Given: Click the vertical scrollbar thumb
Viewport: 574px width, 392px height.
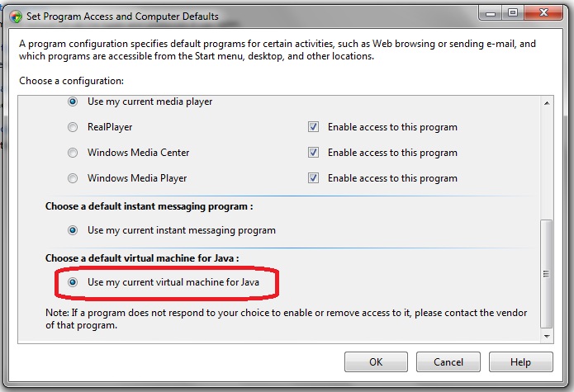Looking at the screenshot, I should [x=546, y=274].
